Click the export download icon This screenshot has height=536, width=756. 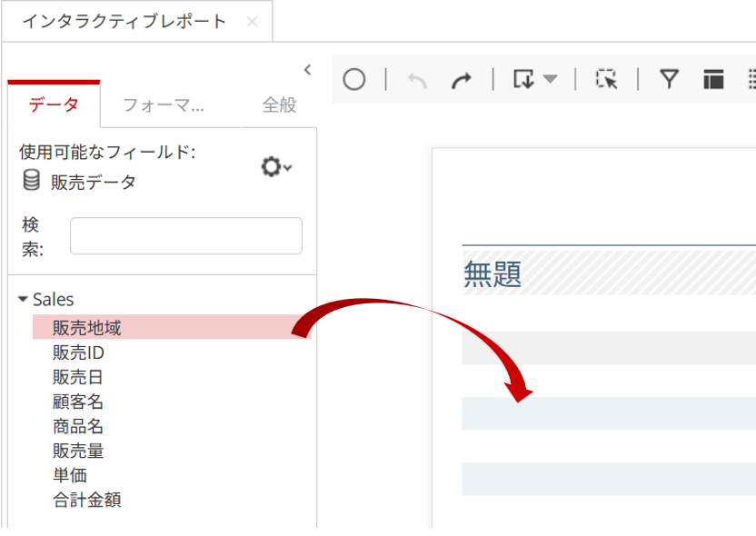(x=523, y=79)
